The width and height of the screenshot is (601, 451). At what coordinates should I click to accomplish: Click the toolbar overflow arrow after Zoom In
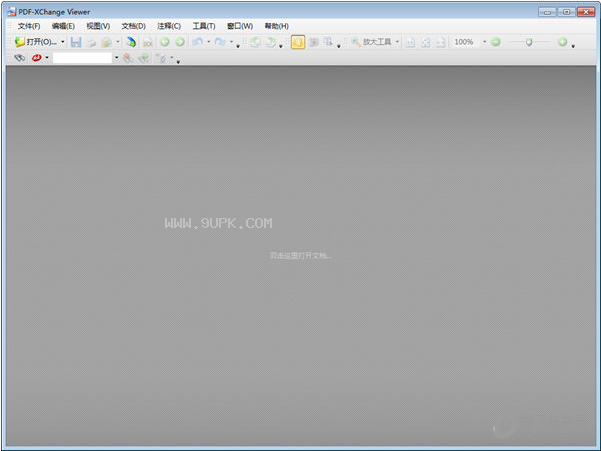pyautogui.click(x=573, y=46)
